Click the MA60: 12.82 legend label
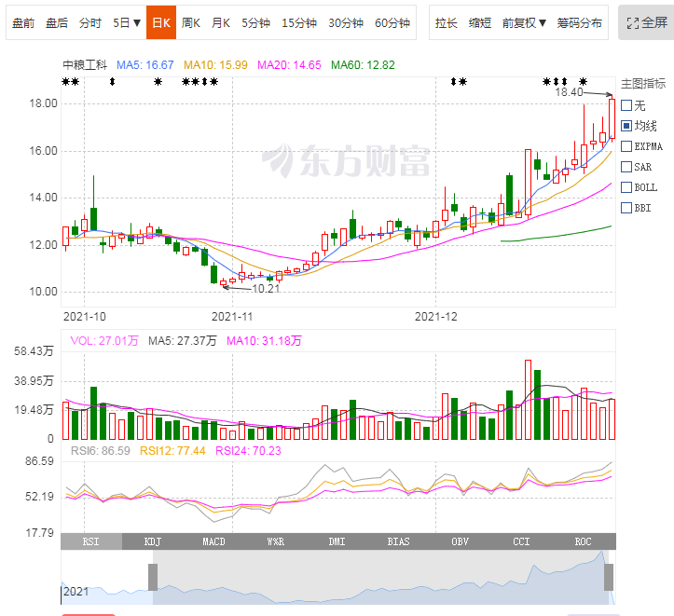Viewport: 674px width, 616px height. click(x=363, y=65)
